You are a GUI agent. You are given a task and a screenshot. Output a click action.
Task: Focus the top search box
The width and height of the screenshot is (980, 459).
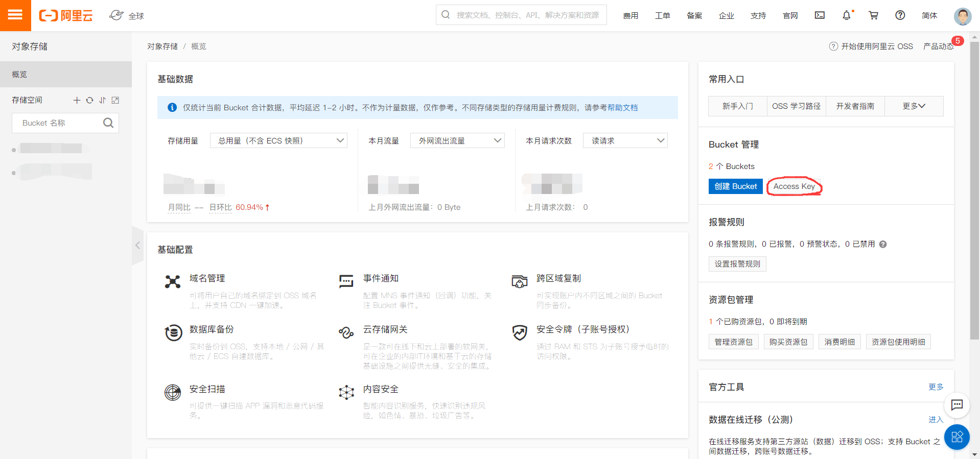[521, 15]
